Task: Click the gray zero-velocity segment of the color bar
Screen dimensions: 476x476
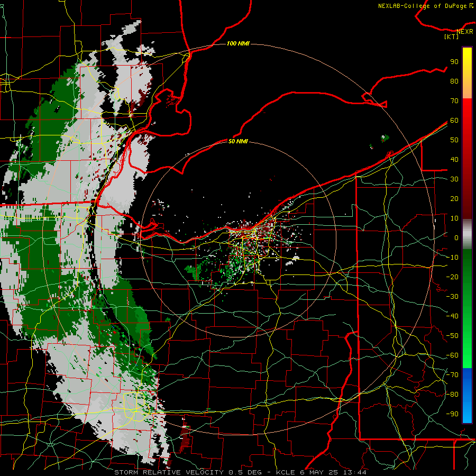Action: click(x=467, y=234)
